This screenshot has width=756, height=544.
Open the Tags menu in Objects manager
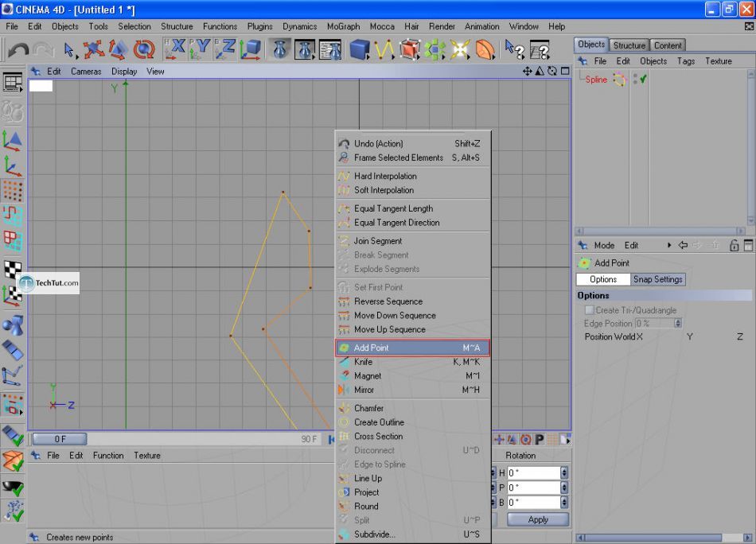click(685, 61)
